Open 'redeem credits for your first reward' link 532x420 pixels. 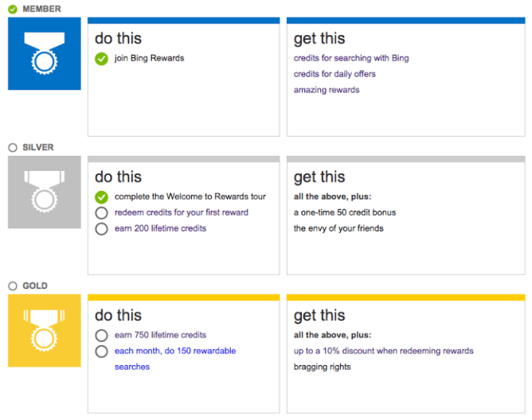click(181, 212)
